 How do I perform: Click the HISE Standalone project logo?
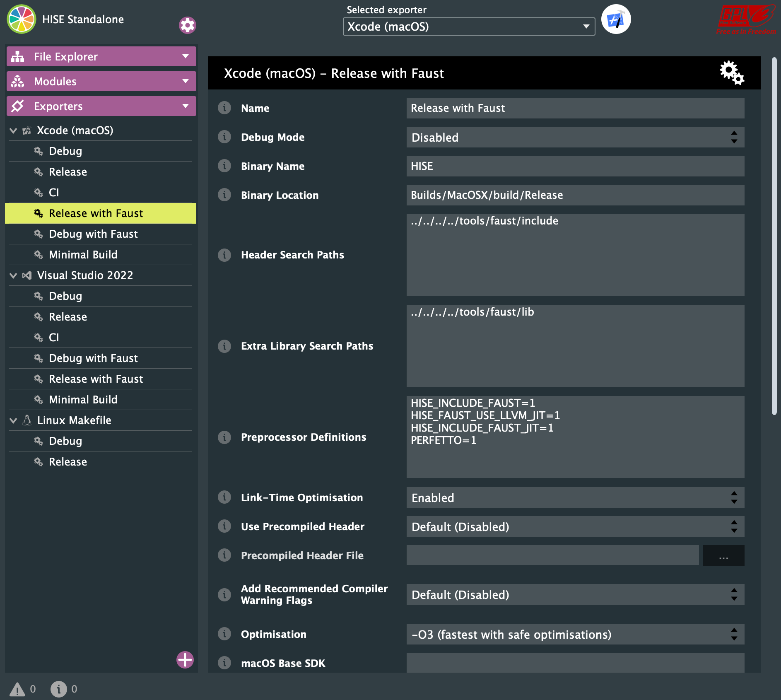click(x=21, y=19)
